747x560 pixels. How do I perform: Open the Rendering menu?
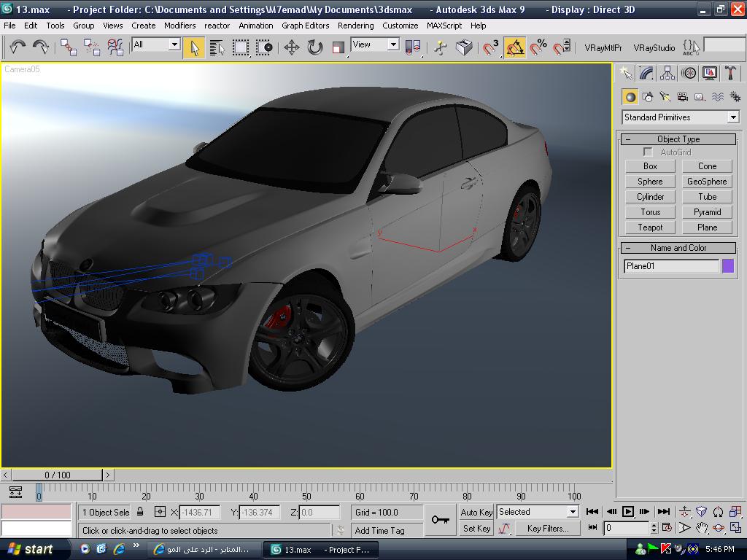click(x=355, y=26)
